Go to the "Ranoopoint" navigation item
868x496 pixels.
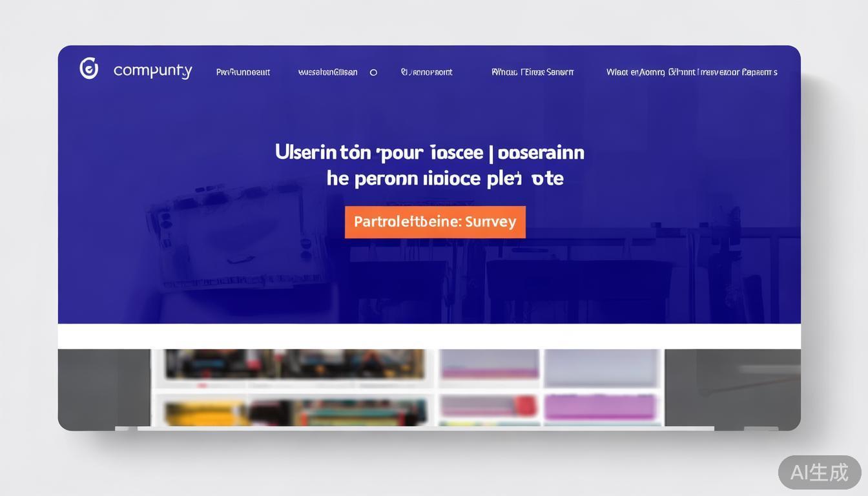(x=426, y=72)
